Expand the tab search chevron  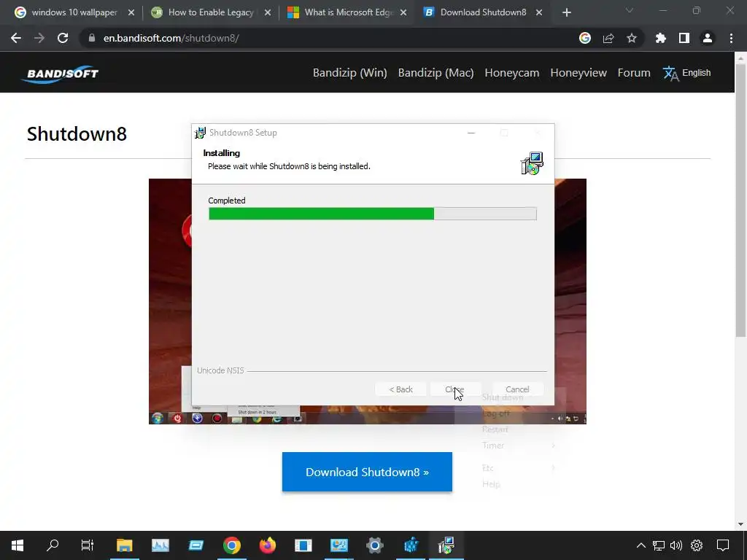[630, 10]
